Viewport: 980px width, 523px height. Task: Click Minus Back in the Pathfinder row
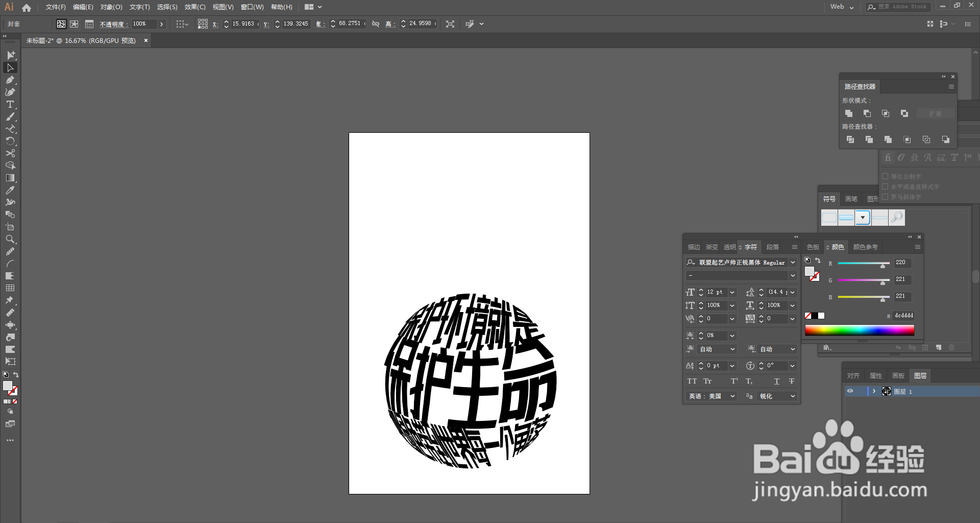coord(946,139)
